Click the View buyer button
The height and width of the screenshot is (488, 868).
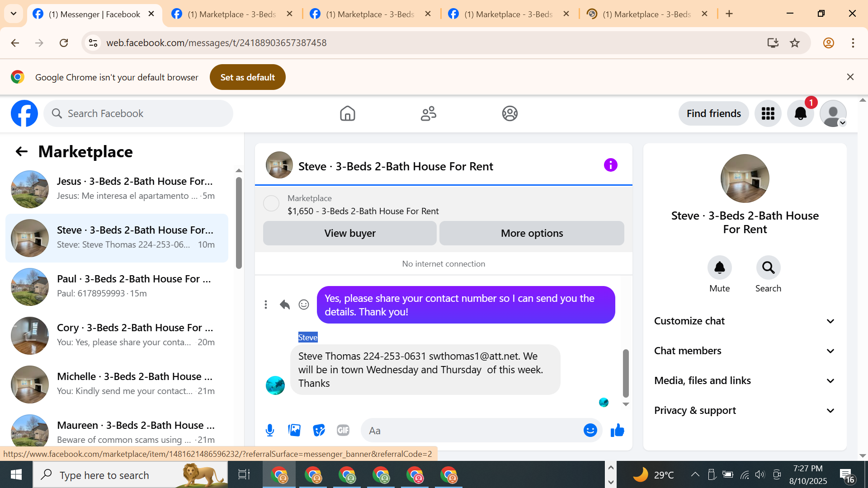click(x=349, y=233)
